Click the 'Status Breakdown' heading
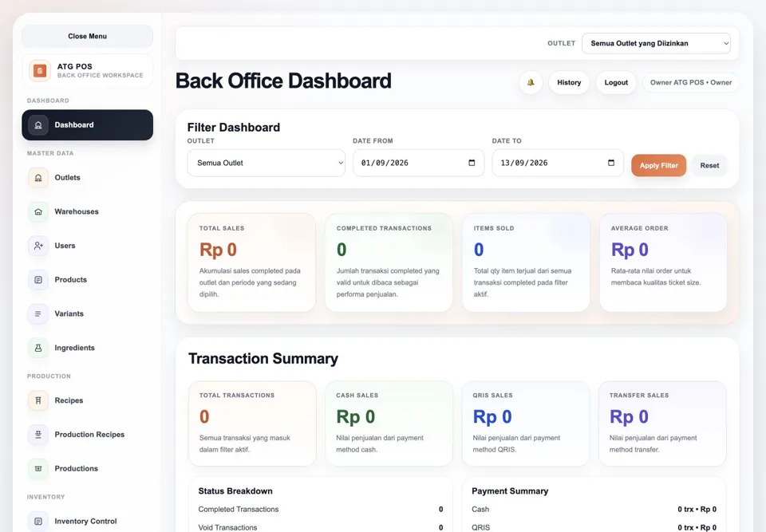766x532 pixels. click(235, 491)
